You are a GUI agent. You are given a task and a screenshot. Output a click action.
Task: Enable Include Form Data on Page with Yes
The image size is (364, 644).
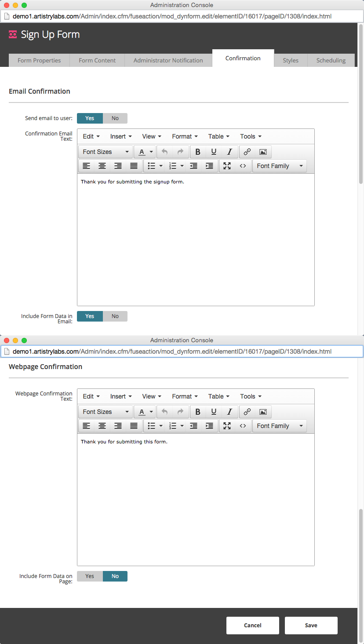tap(90, 576)
